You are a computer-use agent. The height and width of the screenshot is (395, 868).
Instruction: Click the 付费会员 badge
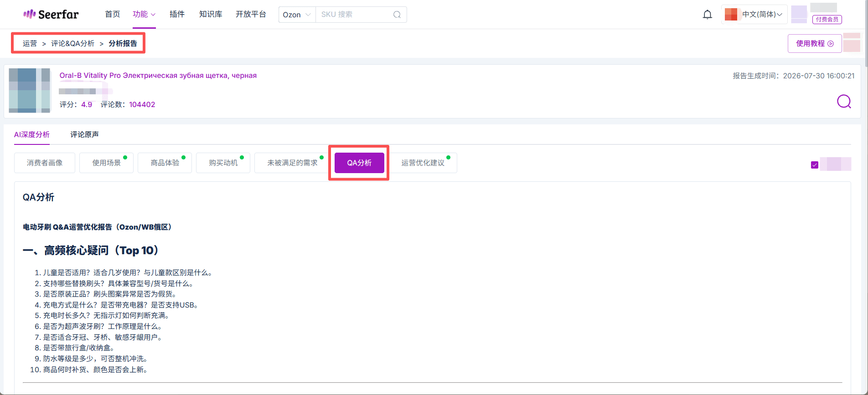(827, 20)
